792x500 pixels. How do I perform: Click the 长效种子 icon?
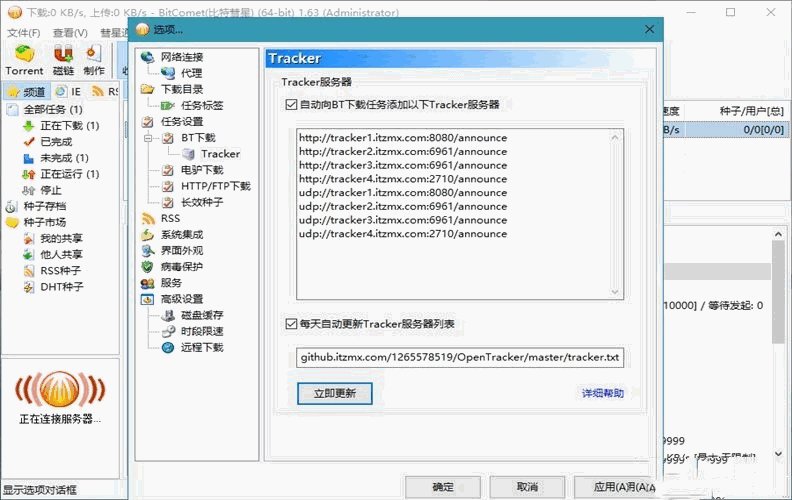click(168, 203)
